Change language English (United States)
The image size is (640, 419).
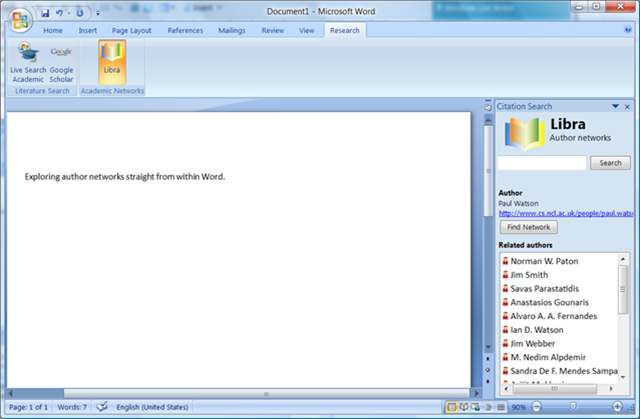152,407
